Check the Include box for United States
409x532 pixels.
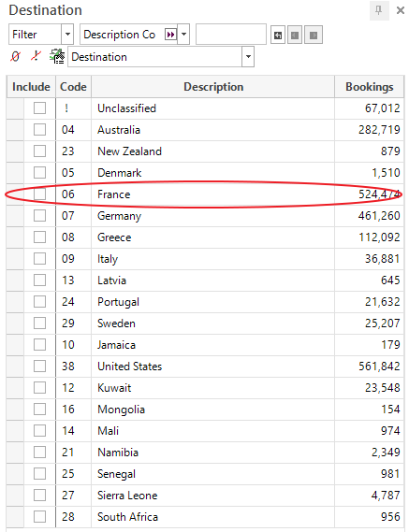39,367
